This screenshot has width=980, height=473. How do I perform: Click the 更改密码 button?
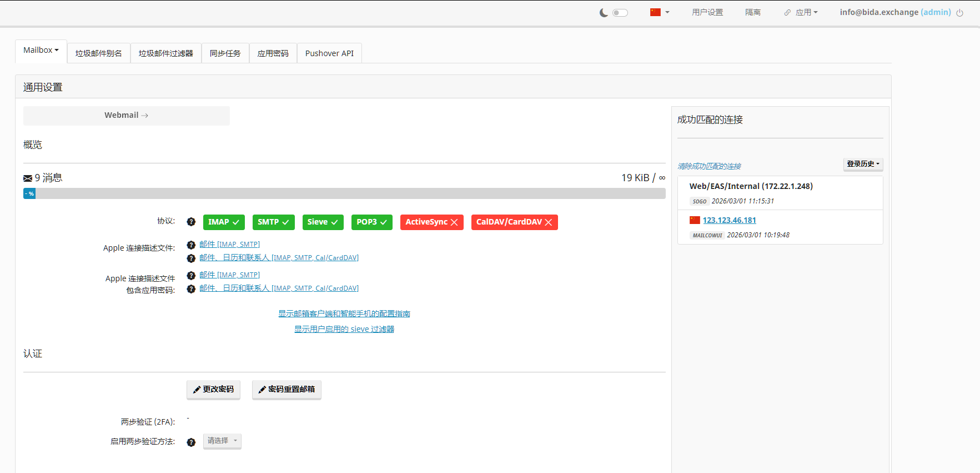tap(213, 390)
